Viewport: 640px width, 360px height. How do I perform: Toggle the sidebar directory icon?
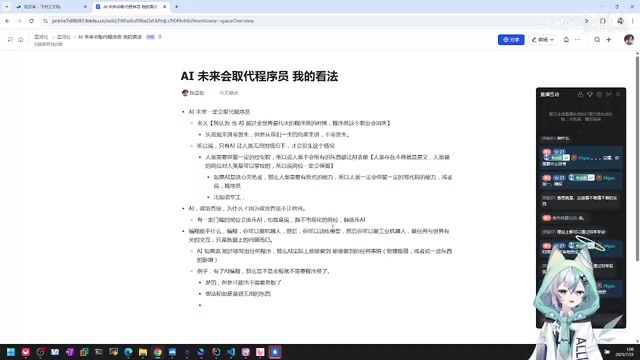(x=10, y=40)
